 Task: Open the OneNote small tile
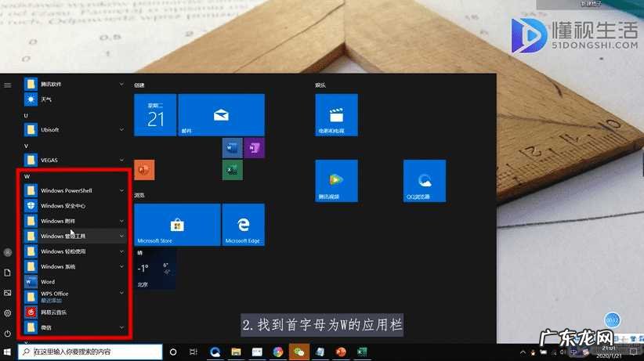pyautogui.click(x=255, y=147)
